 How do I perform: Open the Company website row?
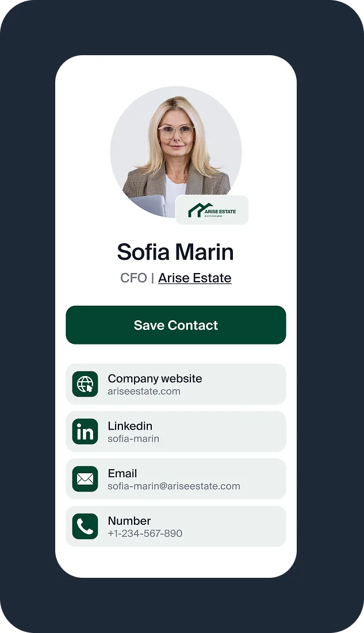176,384
